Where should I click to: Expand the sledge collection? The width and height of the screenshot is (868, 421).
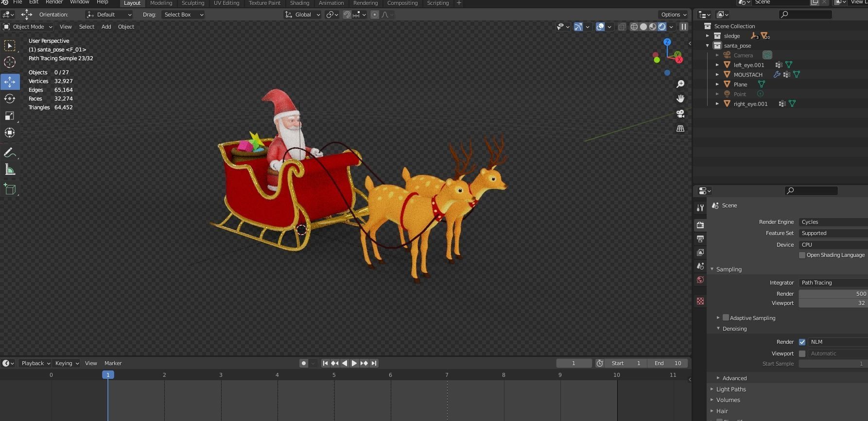[708, 36]
